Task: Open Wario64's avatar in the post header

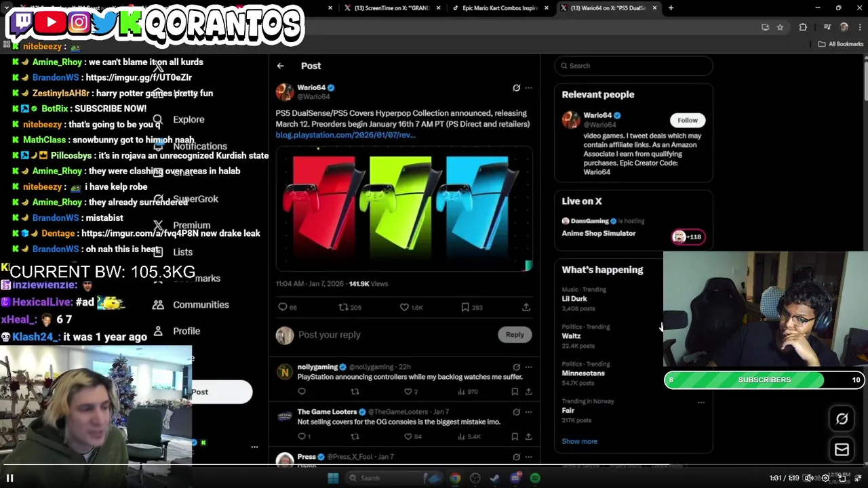Action: pos(285,91)
